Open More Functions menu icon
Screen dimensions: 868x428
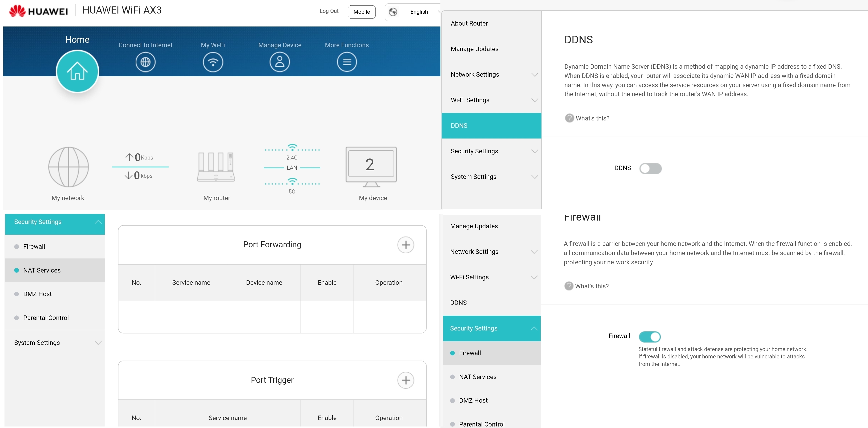coord(346,62)
